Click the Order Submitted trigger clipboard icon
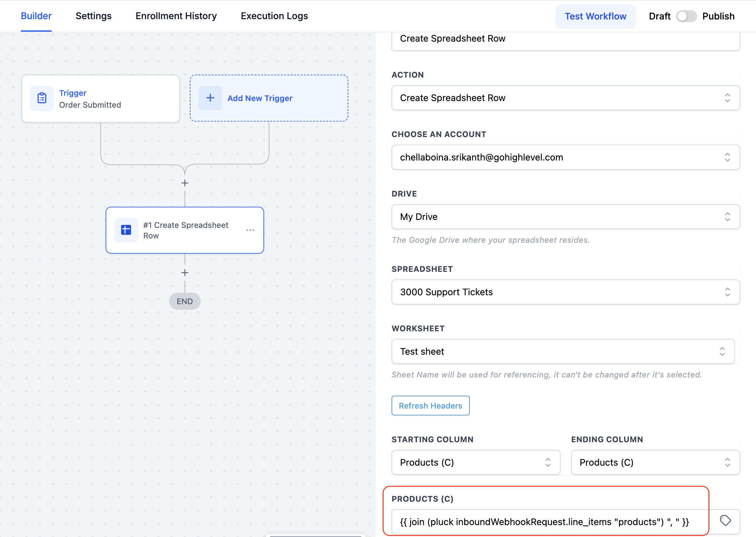The width and height of the screenshot is (756, 537). click(42, 98)
